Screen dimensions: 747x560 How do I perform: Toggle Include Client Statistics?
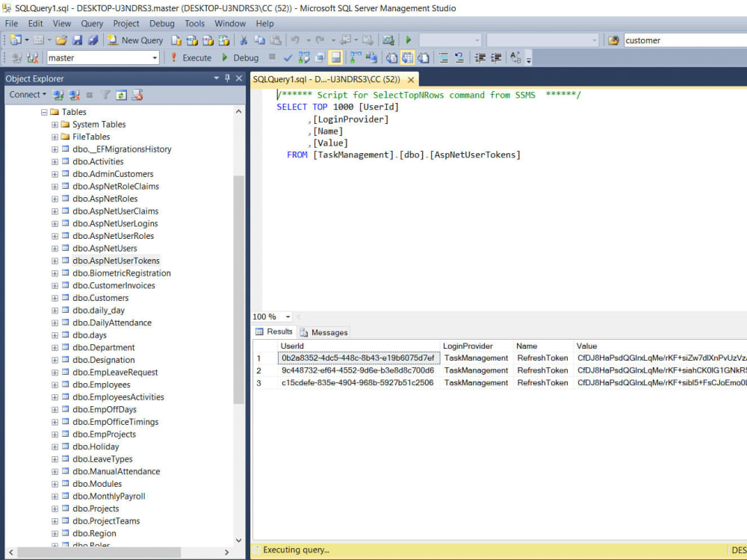pyautogui.click(x=371, y=57)
